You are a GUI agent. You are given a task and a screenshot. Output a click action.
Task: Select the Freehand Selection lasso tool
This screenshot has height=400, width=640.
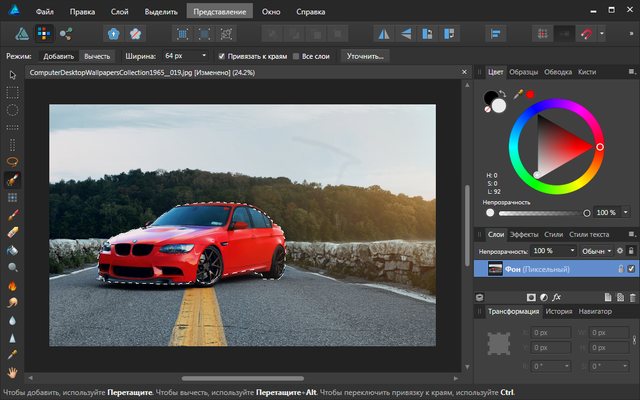pyautogui.click(x=12, y=162)
